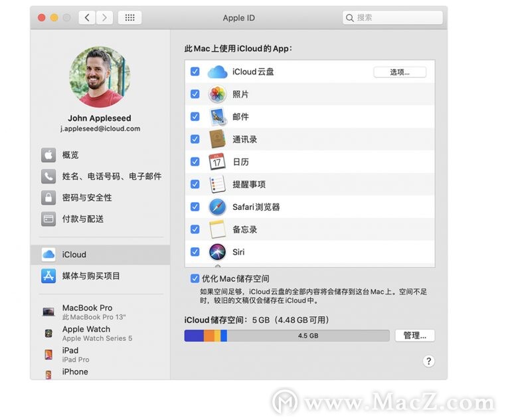510x420 pixels.
Task: Uncheck the Siri checkbox
Action: [195, 252]
